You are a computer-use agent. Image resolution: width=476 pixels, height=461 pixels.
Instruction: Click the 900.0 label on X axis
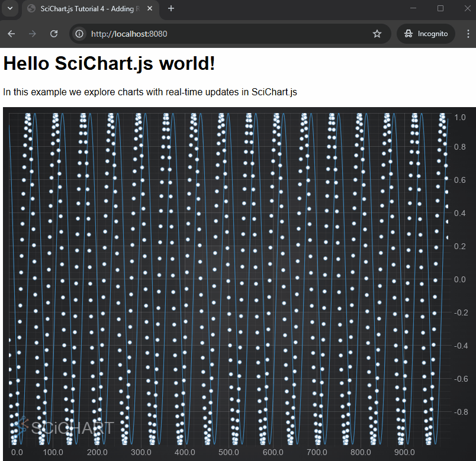404,453
